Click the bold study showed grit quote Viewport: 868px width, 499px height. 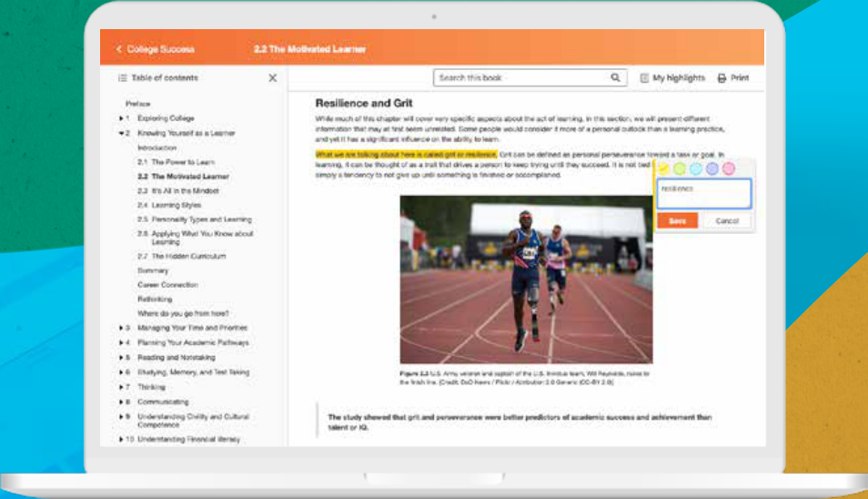tap(520, 422)
